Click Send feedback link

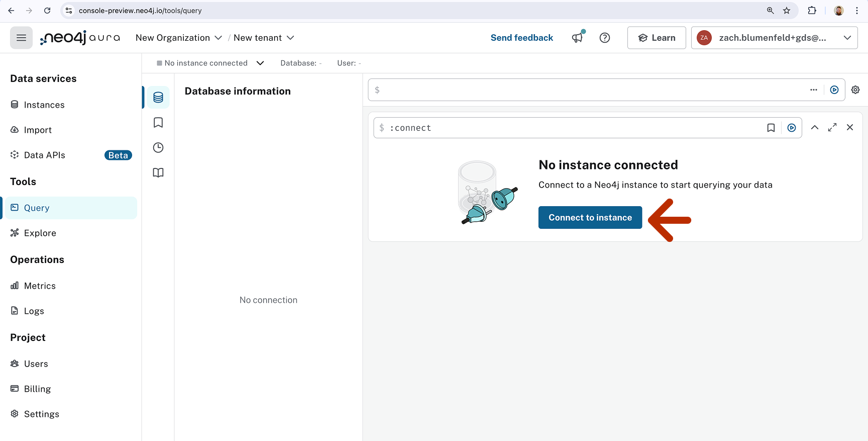(521, 38)
